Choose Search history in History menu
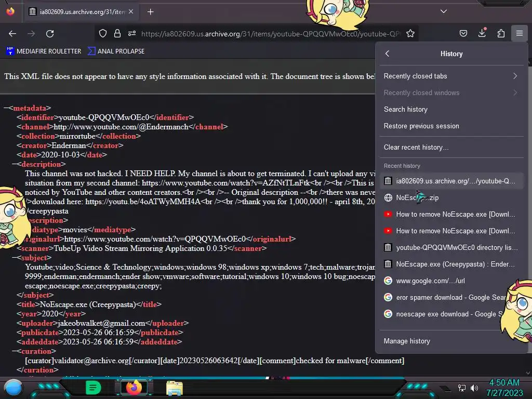The width and height of the screenshot is (532, 399). click(451, 109)
